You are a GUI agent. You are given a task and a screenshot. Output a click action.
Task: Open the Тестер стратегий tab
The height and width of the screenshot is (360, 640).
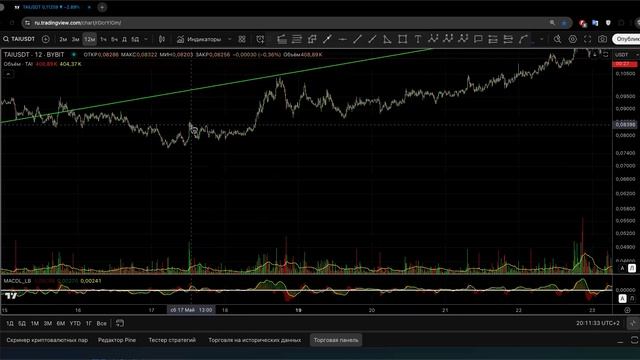[x=172, y=340]
